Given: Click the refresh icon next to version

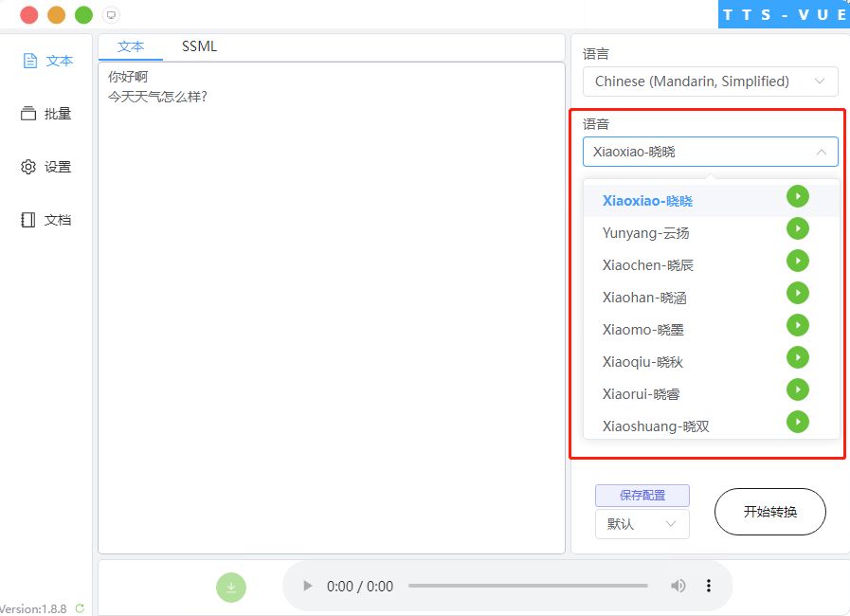Looking at the screenshot, I should pos(80,608).
